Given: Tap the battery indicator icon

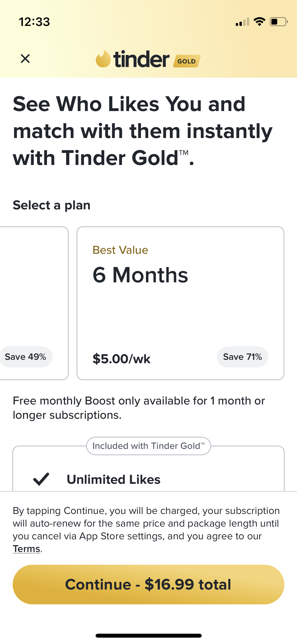Looking at the screenshot, I should coord(278,22).
